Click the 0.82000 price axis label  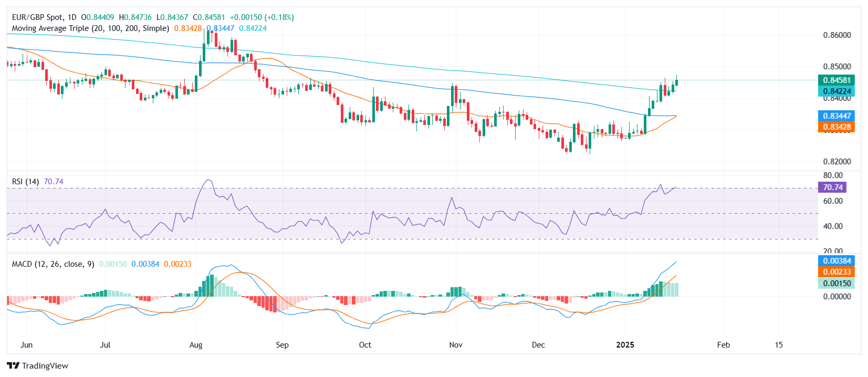click(837, 162)
